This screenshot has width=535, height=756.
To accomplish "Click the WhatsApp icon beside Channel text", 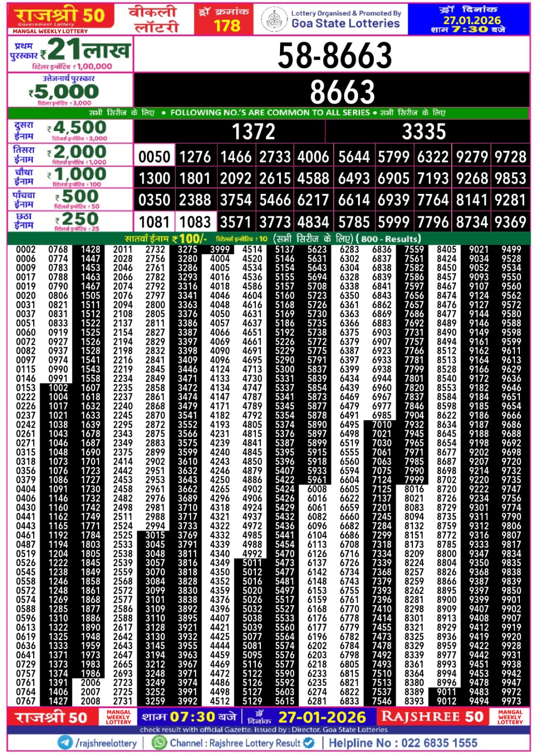I will tap(159, 742).
